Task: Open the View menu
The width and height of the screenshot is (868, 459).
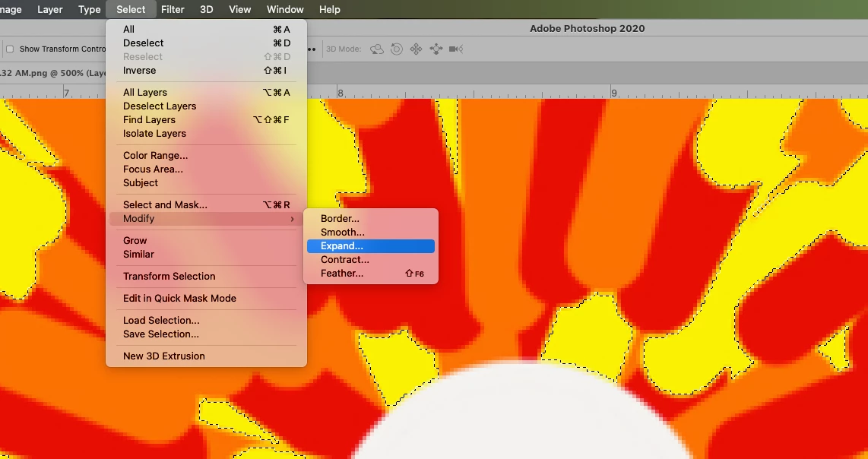Action: [239, 9]
